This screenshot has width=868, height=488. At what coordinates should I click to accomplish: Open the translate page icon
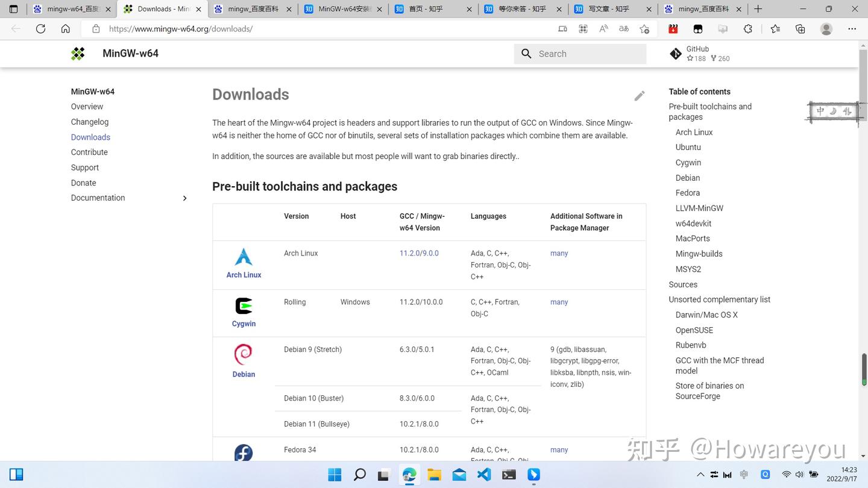623,28
